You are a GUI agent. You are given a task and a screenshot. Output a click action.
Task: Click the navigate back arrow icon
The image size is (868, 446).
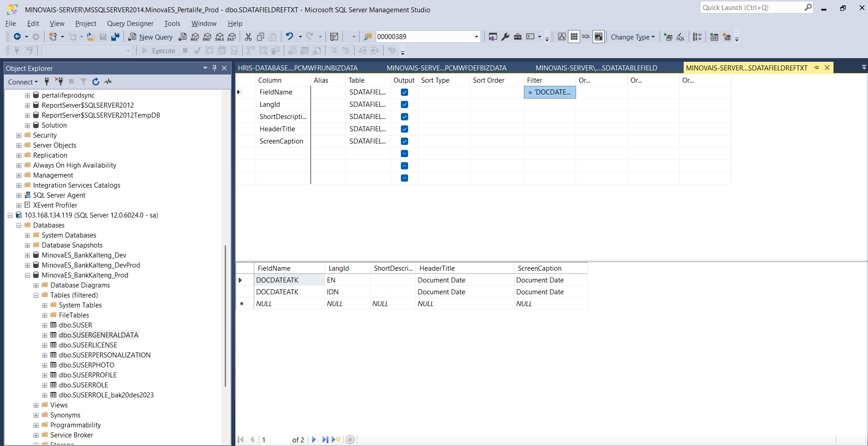(x=17, y=37)
